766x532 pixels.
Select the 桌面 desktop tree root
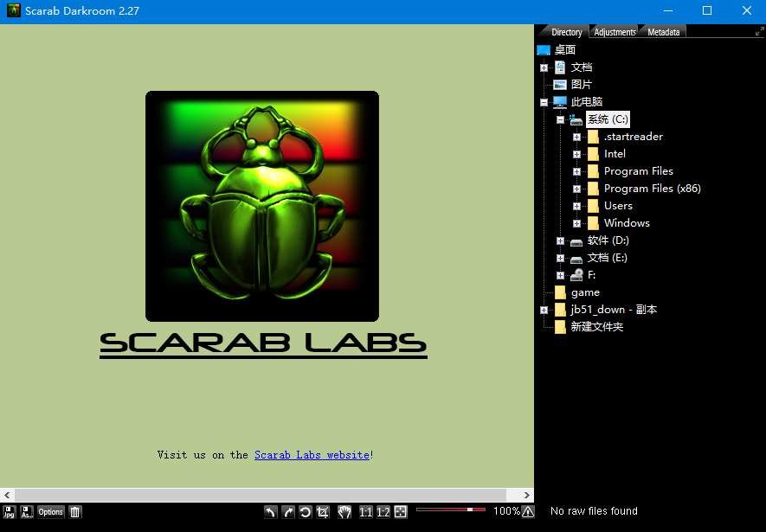(564, 50)
